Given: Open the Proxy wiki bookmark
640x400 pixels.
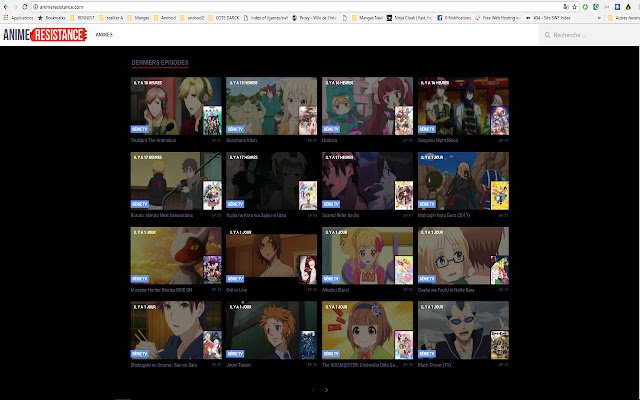Looking at the screenshot, I should click(314, 18).
